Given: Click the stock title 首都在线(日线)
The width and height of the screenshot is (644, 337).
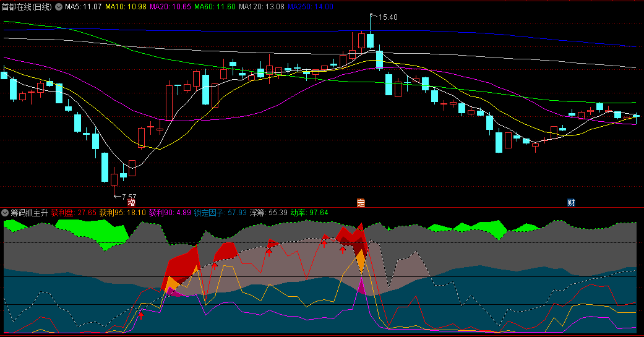Looking at the screenshot, I should [x=27, y=7].
